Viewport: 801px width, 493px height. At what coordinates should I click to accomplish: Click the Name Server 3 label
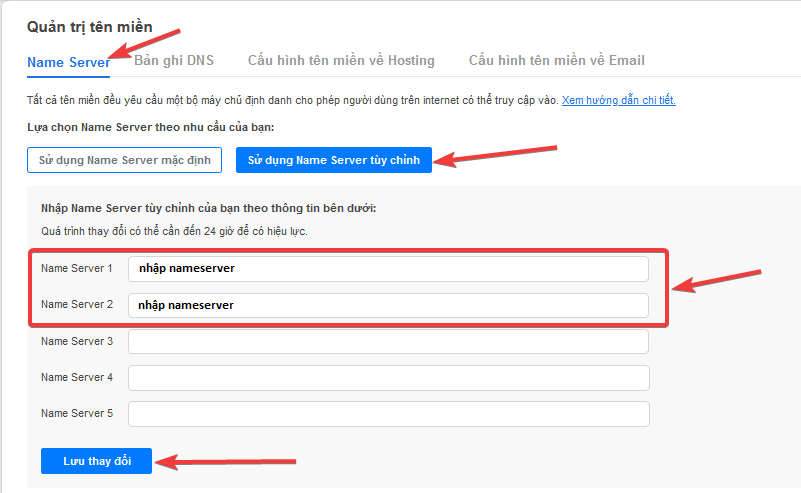point(77,341)
